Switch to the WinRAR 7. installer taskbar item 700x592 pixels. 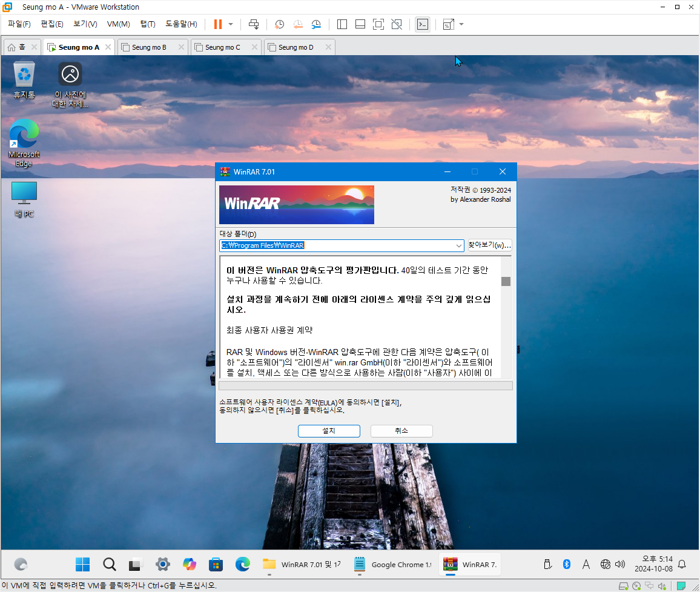coord(470,564)
